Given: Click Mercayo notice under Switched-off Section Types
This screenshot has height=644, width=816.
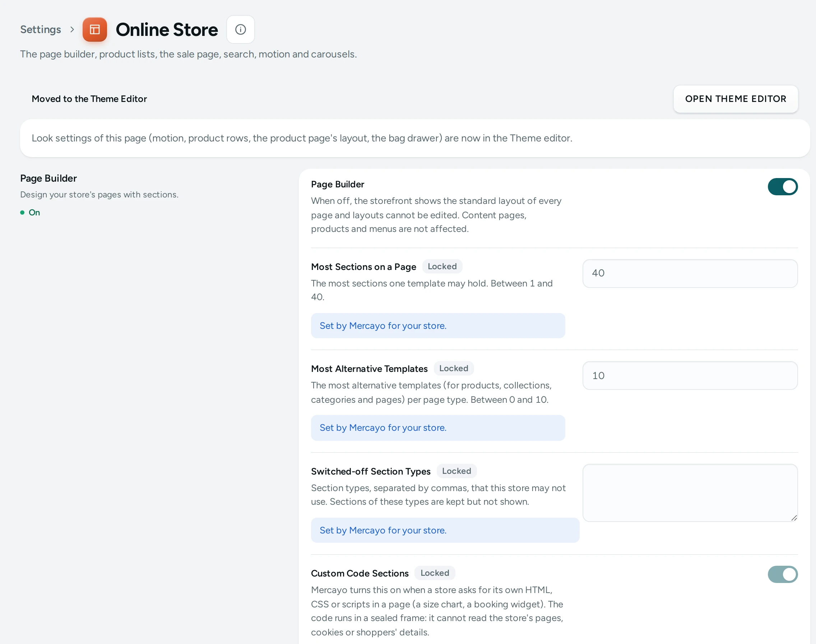Looking at the screenshot, I should click(445, 531).
